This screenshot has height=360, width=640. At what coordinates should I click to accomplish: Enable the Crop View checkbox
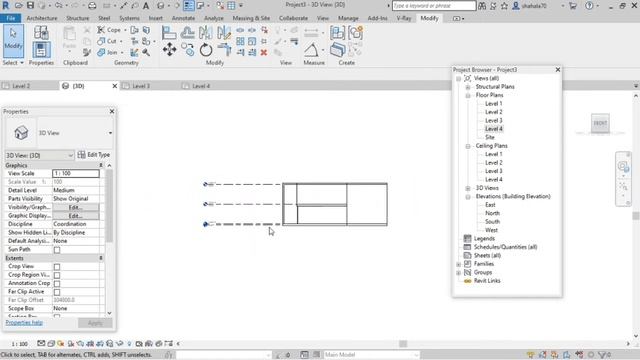57,267
